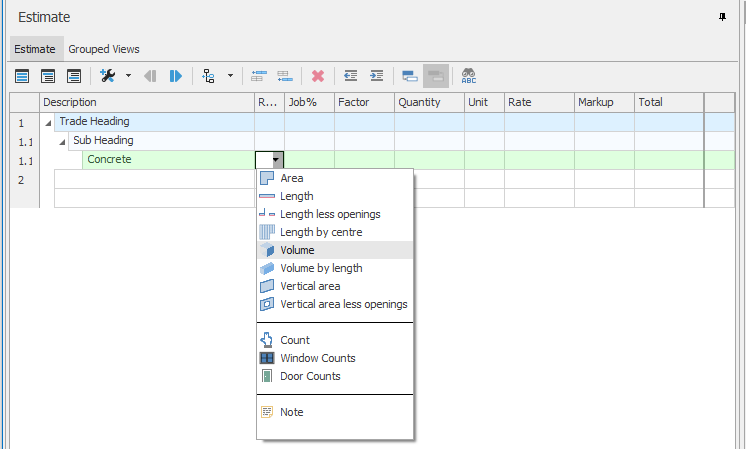Switch to the Grouped Views tab
The image size is (746, 449).
[104, 49]
